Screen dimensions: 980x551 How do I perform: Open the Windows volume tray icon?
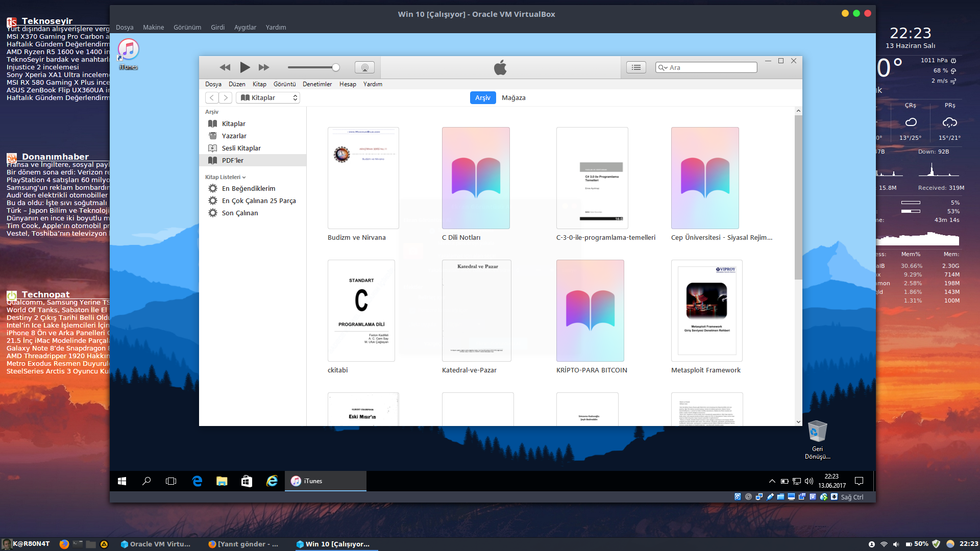(809, 481)
